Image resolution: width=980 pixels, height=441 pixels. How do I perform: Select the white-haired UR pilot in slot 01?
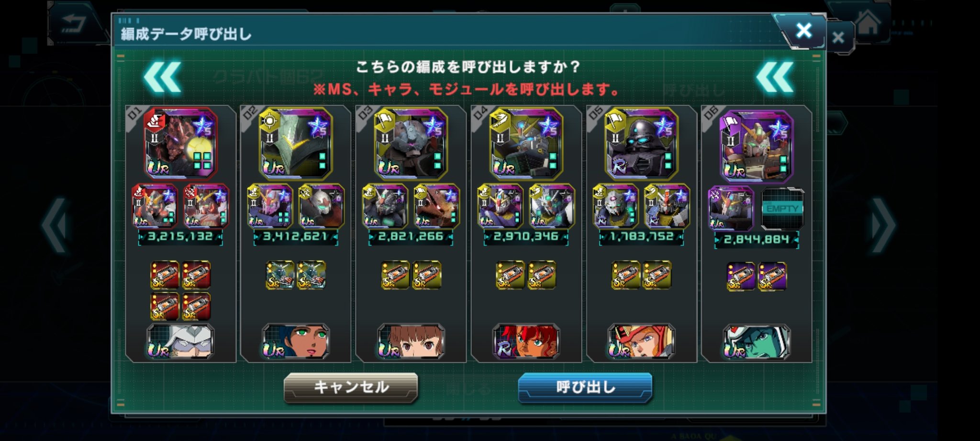pyautogui.click(x=180, y=342)
